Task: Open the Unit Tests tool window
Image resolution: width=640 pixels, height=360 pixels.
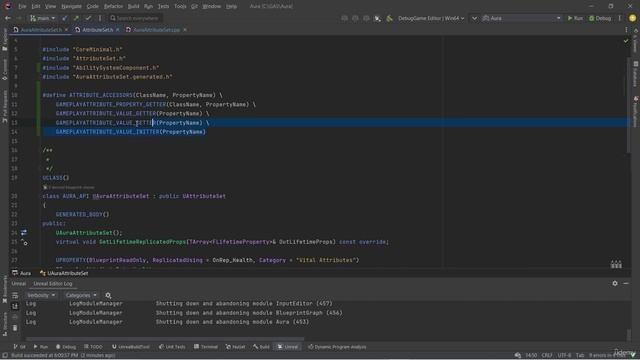Action: click(172, 347)
